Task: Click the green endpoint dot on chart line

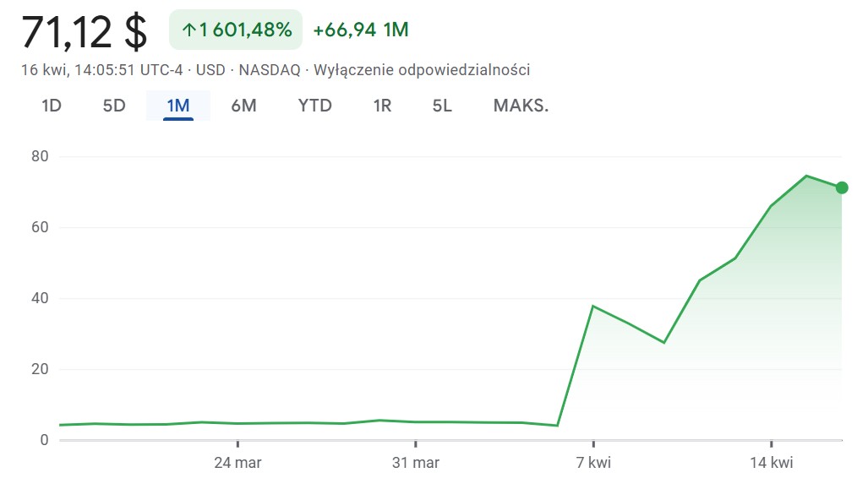Action: pos(841,187)
